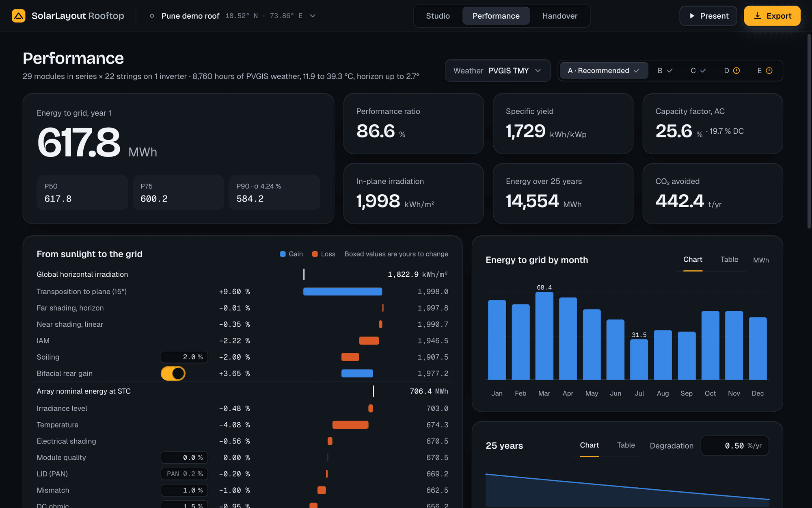Image resolution: width=812 pixels, height=508 pixels.
Task: Click the P50 617.8 card
Action: pyautogui.click(x=82, y=193)
